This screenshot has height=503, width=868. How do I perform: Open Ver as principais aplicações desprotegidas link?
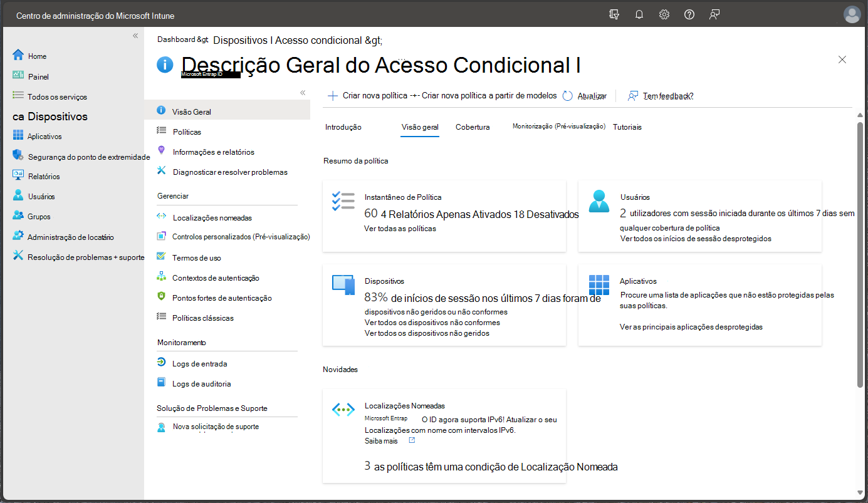click(691, 327)
